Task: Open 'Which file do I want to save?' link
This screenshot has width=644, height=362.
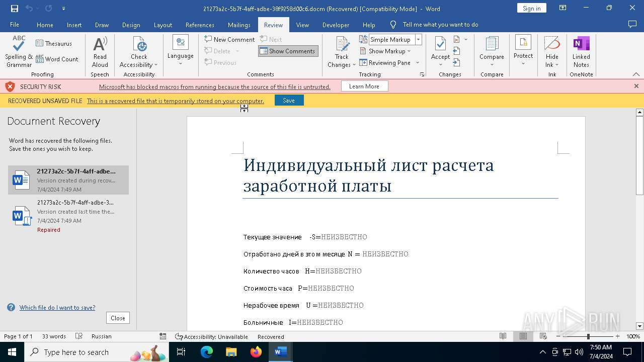Action: coord(57,308)
